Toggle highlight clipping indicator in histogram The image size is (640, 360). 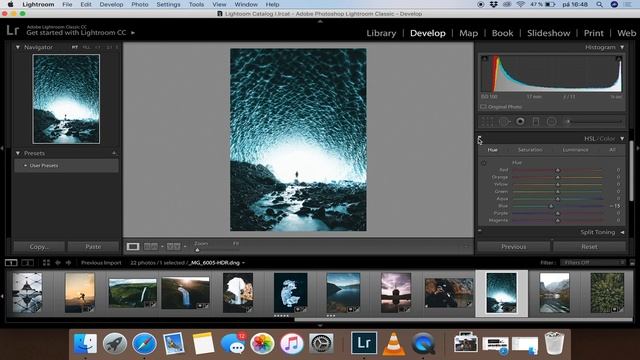pyautogui.click(x=619, y=59)
